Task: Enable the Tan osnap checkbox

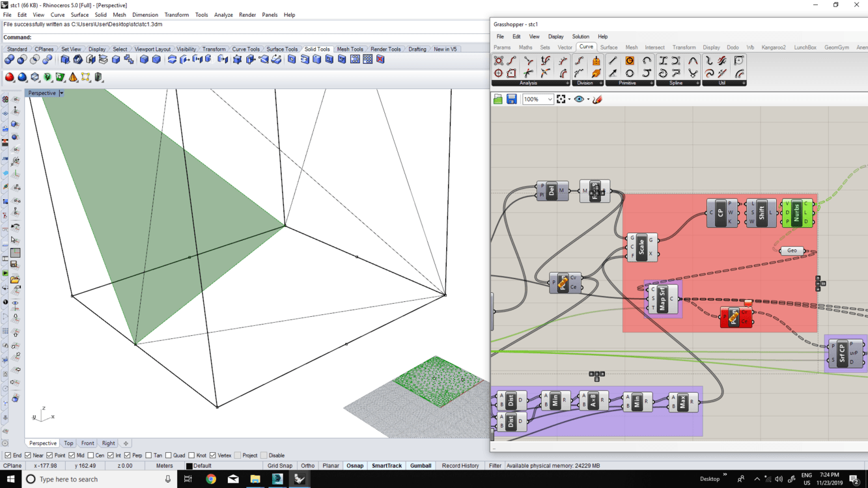Action: [149, 455]
